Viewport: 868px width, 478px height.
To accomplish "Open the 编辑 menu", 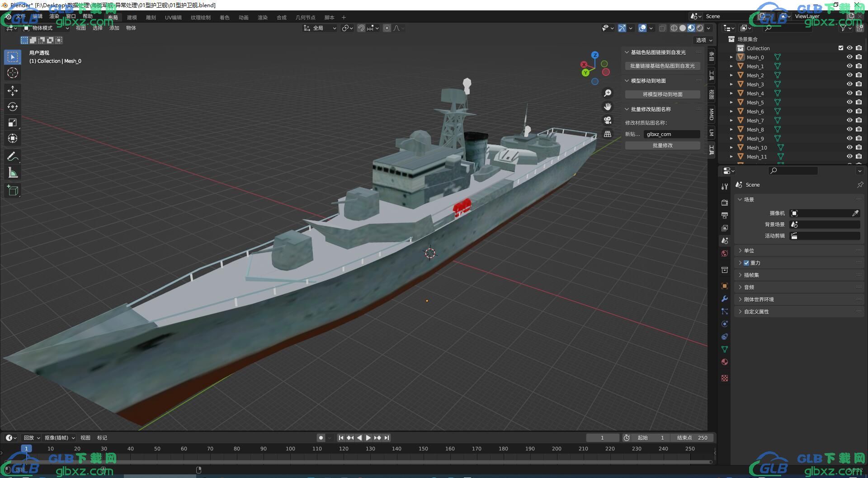I will click(x=38, y=17).
